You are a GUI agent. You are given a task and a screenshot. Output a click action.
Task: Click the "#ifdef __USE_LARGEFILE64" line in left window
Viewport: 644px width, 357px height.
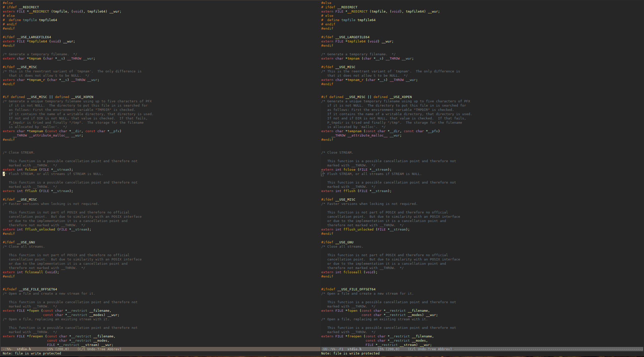27,37
